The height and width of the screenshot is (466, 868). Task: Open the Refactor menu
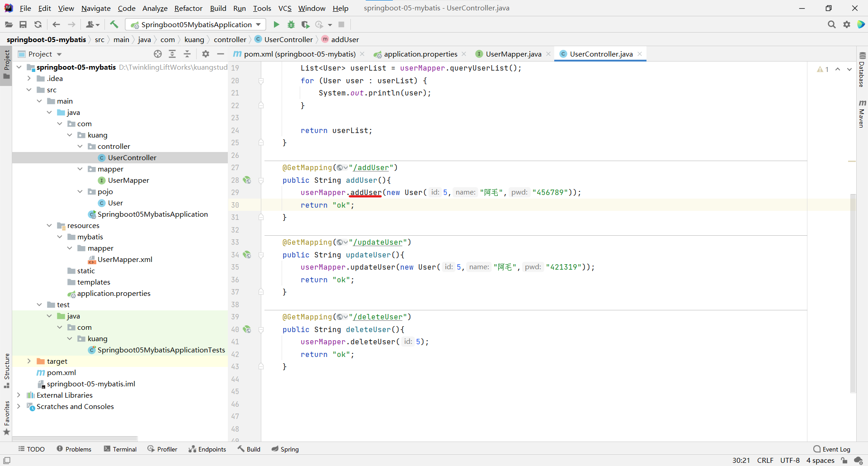[x=189, y=8]
